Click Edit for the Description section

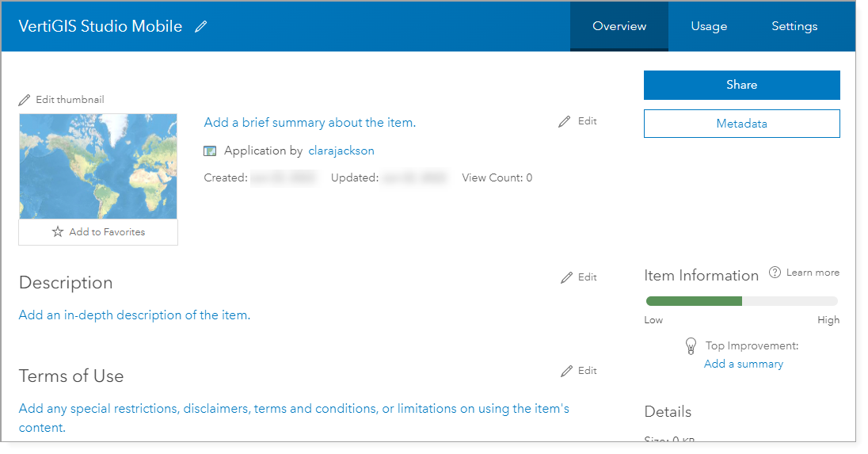pos(588,277)
